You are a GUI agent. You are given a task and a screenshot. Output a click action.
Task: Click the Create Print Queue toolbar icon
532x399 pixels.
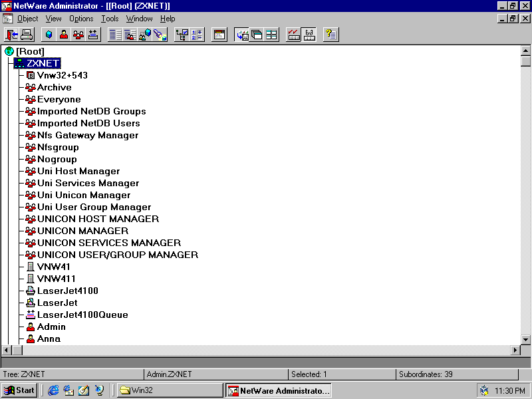point(94,35)
